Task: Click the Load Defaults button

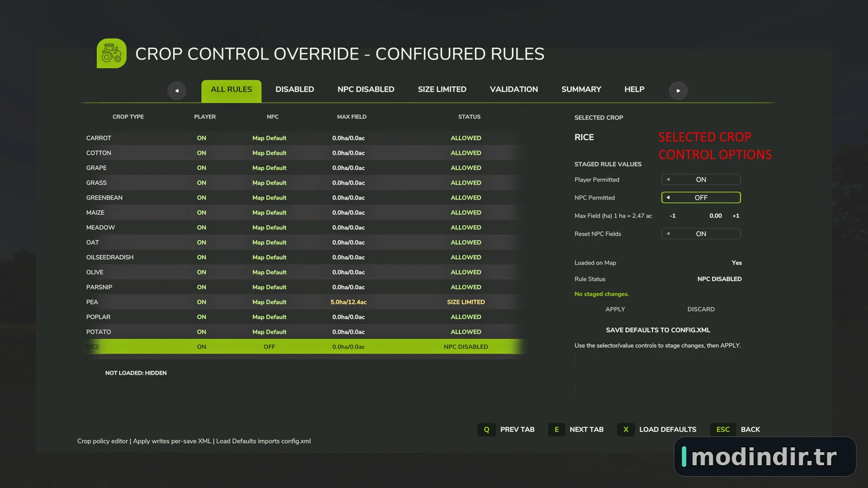Action: pos(668,429)
